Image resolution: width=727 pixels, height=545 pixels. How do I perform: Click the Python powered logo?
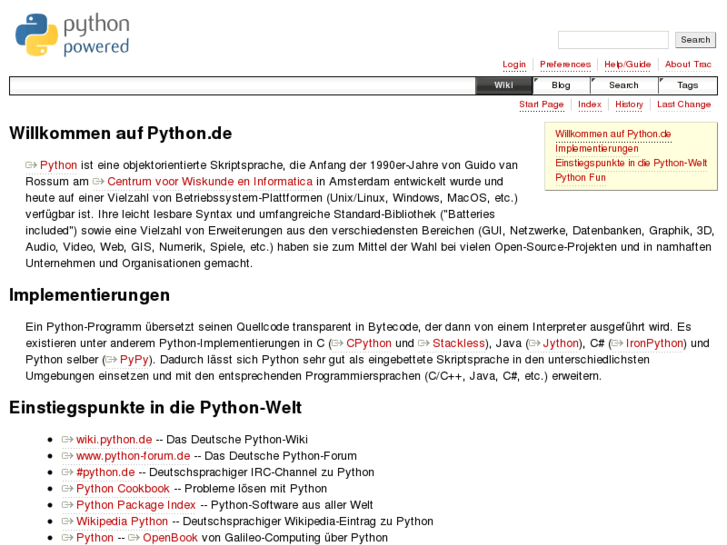72,35
